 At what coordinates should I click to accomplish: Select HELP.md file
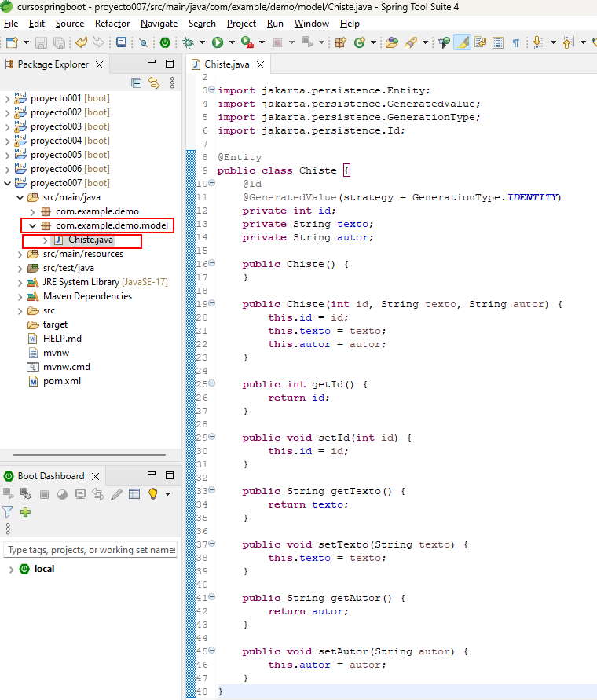tap(62, 339)
